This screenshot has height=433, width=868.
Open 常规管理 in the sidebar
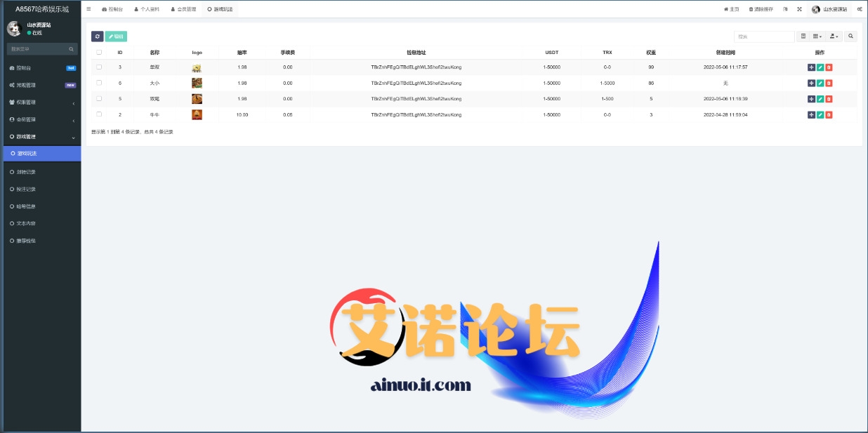coord(41,85)
